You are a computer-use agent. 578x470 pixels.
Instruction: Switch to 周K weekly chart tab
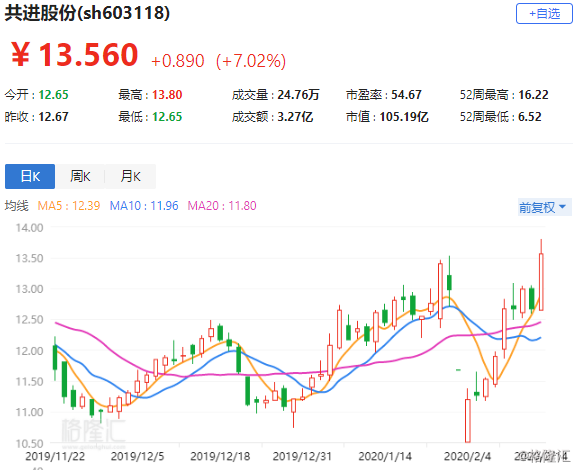pyautogui.click(x=80, y=177)
